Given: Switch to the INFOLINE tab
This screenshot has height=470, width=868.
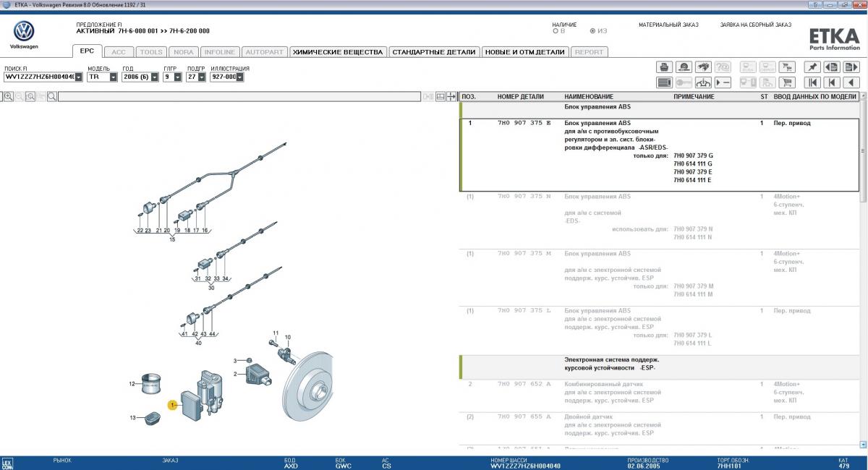Looking at the screenshot, I should coord(220,52).
